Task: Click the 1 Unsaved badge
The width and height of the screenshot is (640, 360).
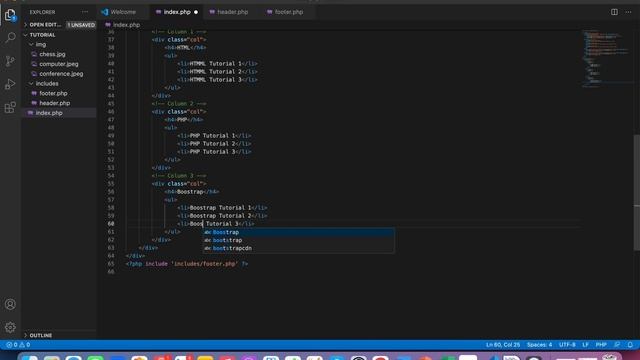Action: [x=81, y=25]
